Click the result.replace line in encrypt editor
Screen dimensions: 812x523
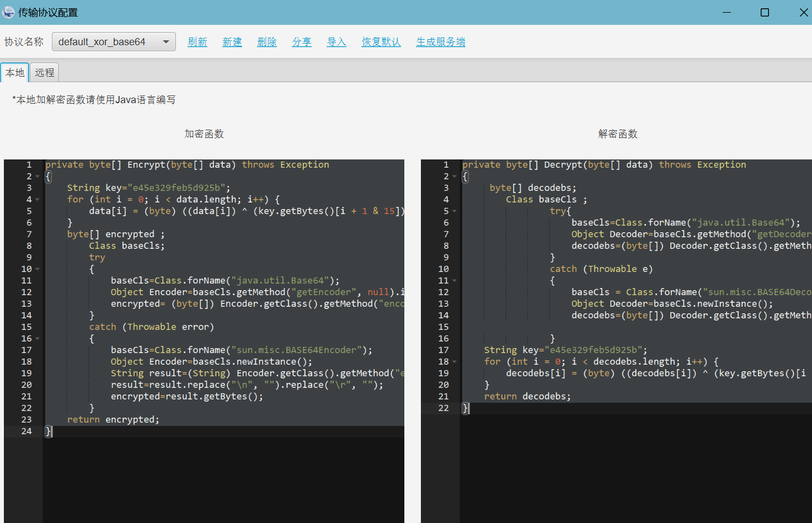[x=247, y=385]
